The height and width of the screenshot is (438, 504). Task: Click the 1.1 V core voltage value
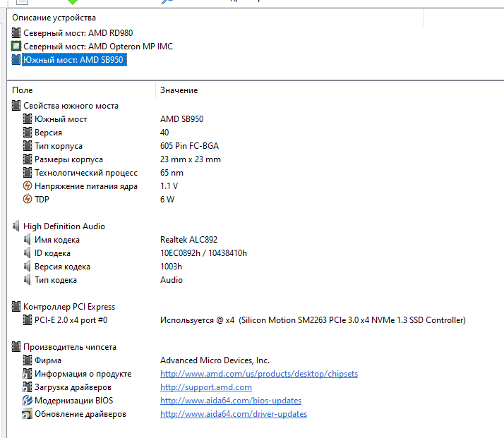pos(169,186)
